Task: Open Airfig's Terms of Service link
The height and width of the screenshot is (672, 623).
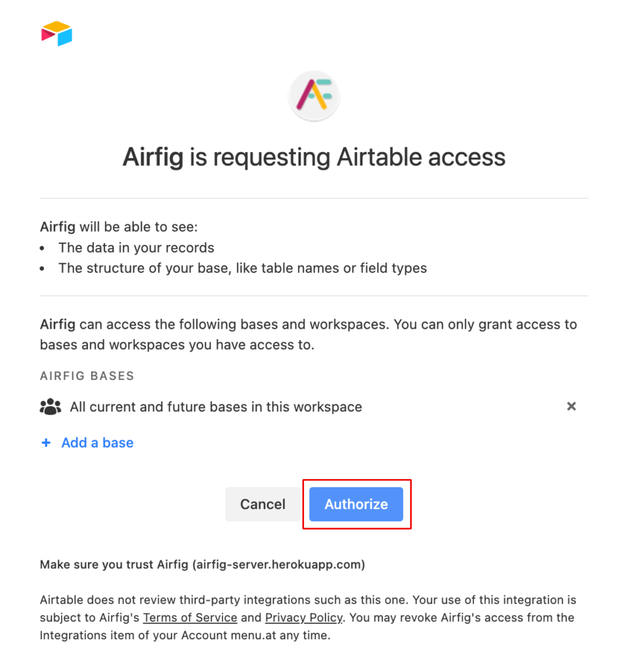Action: click(x=190, y=618)
